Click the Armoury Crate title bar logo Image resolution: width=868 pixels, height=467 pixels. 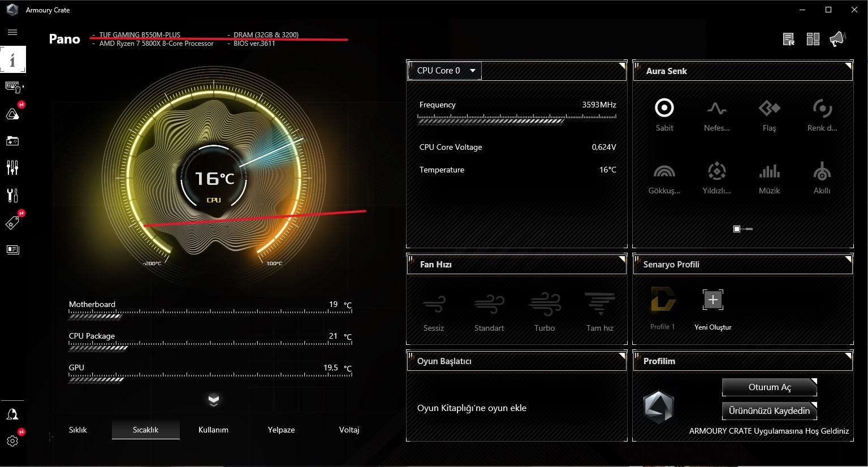(12, 10)
